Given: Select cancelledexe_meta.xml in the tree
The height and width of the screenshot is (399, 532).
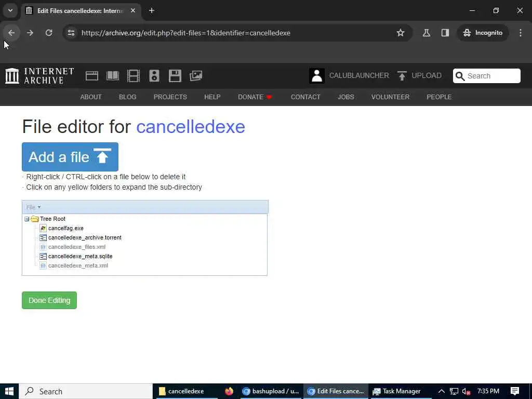Looking at the screenshot, I should pyautogui.click(x=78, y=265).
